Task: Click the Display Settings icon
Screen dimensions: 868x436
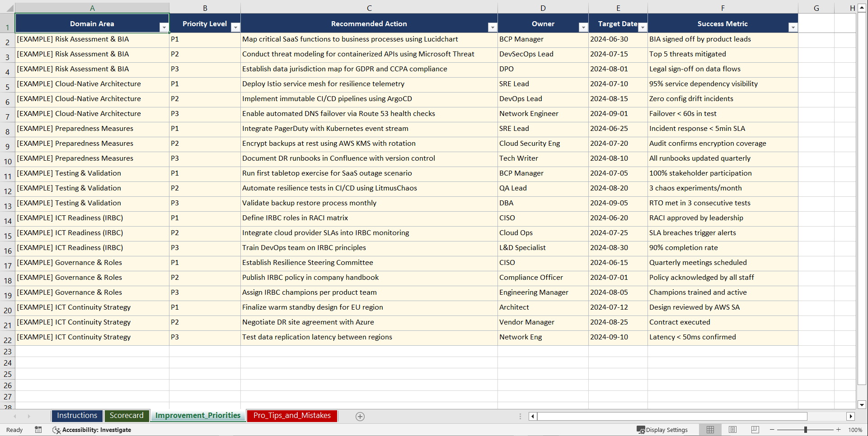Action: [x=640, y=430]
